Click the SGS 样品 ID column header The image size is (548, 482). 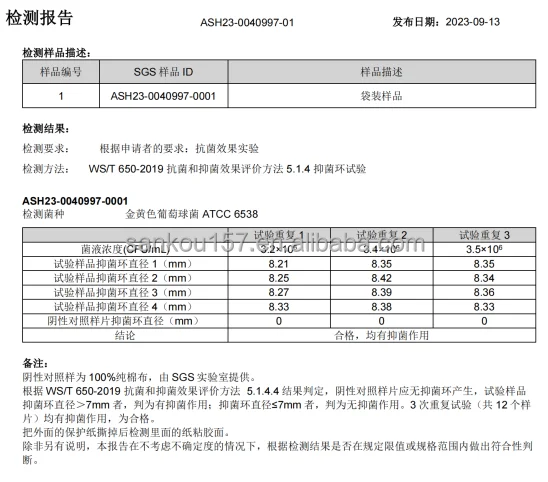click(x=163, y=72)
